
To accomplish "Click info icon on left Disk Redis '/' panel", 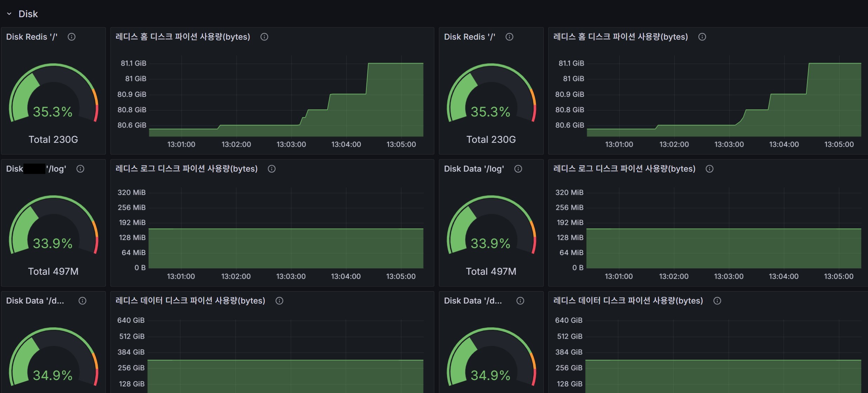I will point(72,37).
